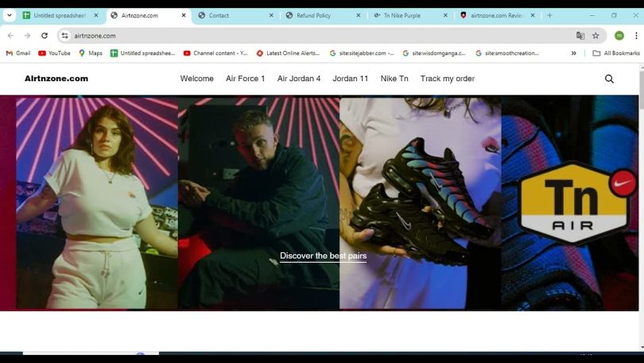Open site:wisdomganga bookmark

coord(434,53)
